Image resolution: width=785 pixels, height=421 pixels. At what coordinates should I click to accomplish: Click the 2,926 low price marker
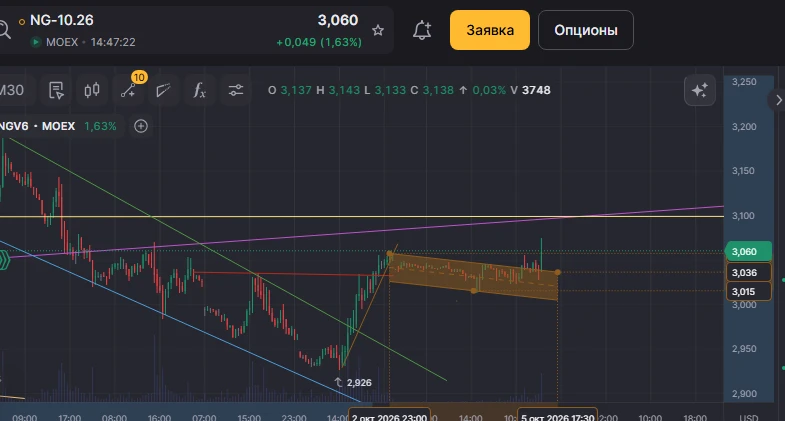click(353, 382)
